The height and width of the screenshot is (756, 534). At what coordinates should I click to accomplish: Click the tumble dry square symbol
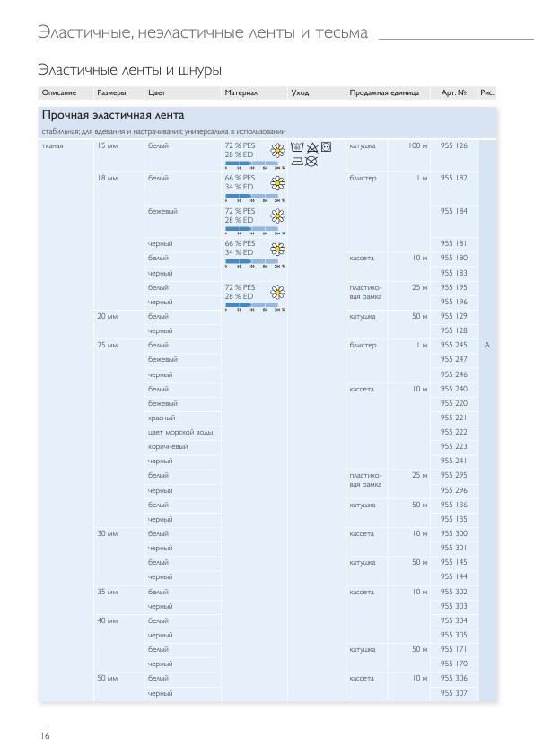point(327,147)
